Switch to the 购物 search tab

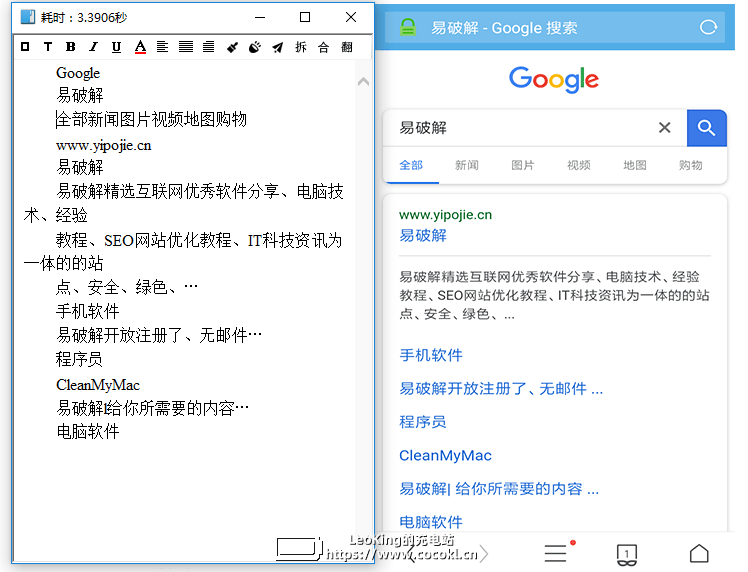691,166
